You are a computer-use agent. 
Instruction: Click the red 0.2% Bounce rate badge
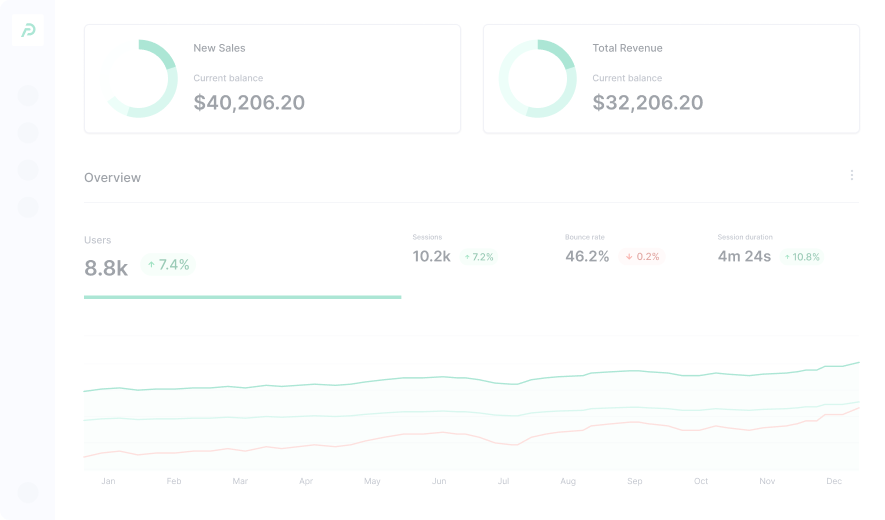(642, 257)
